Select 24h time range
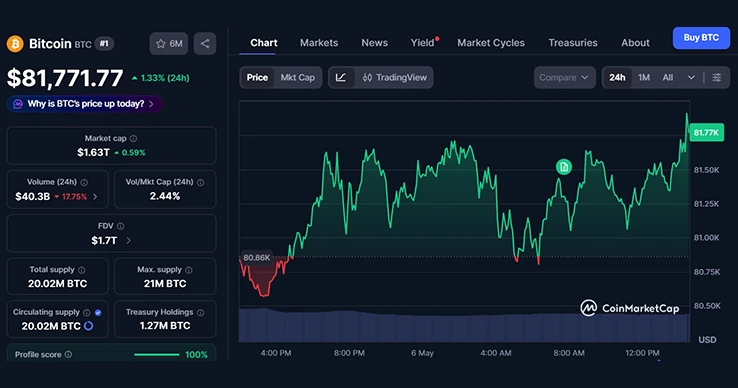The image size is (738, 388). click(617, 78)
